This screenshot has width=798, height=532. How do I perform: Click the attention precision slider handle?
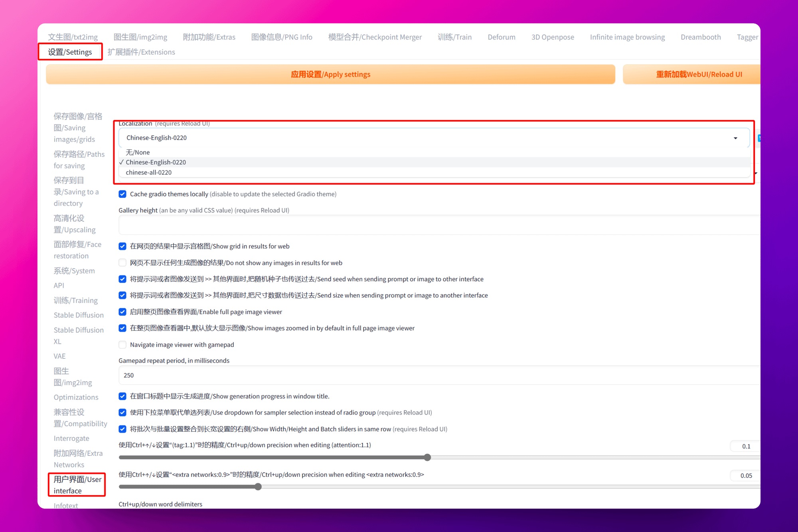(427, 457)
